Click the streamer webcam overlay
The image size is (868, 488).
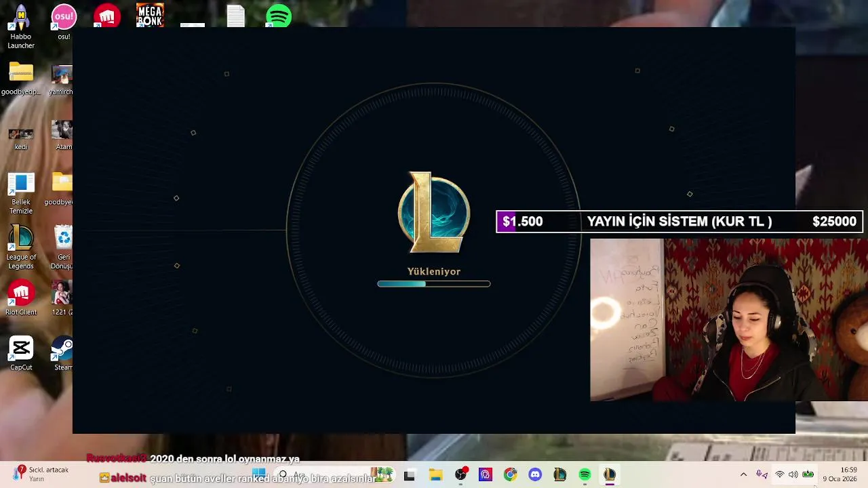click(729, 319)
